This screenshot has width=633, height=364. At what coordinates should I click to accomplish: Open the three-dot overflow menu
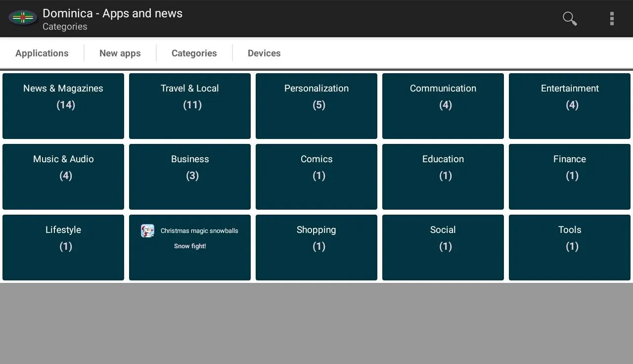pos(612,19)
